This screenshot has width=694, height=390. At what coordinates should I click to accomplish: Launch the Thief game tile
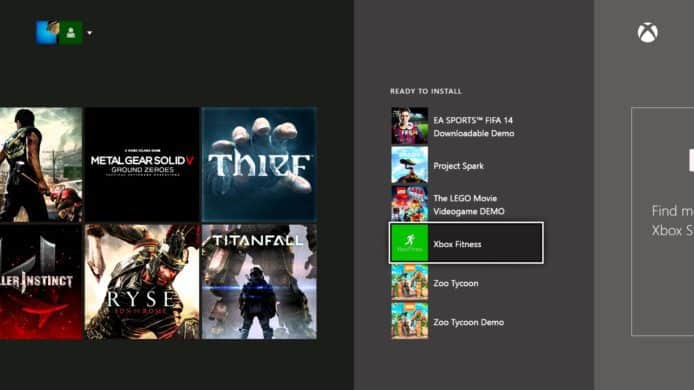coord(259,164)
